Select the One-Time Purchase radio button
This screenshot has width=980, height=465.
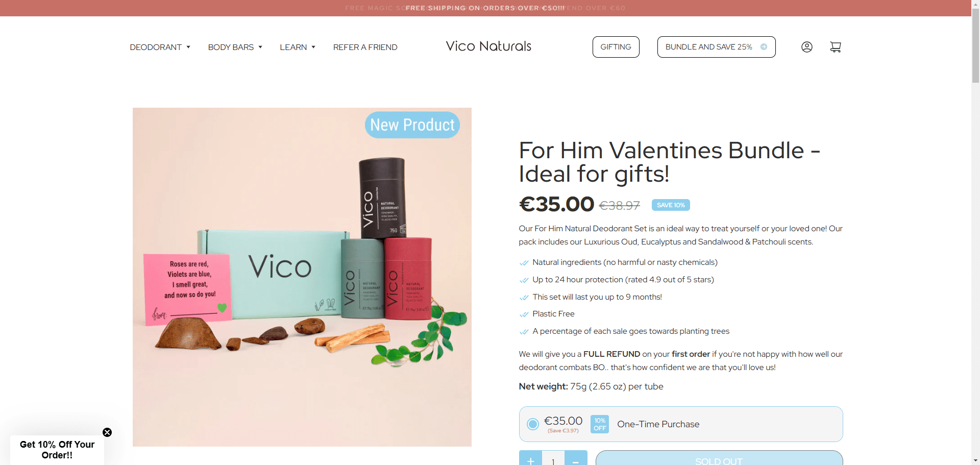tap(532, 424)
